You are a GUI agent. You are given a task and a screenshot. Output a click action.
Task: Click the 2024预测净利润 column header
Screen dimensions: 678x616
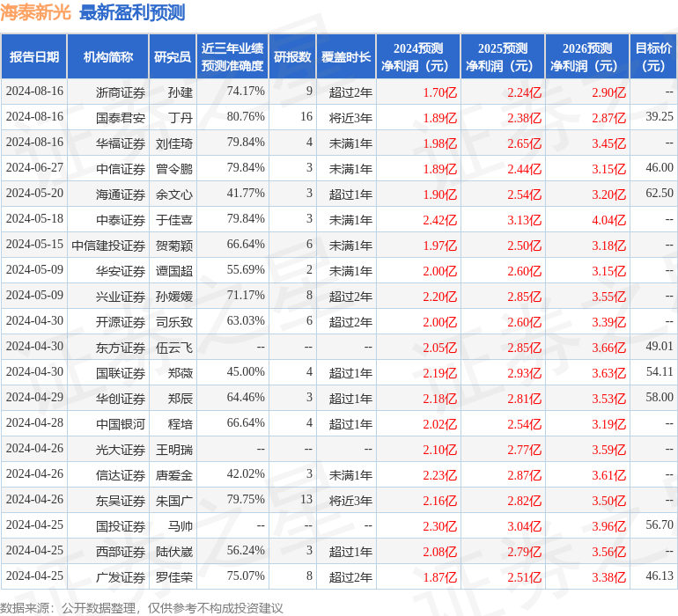tap(418, 56)
